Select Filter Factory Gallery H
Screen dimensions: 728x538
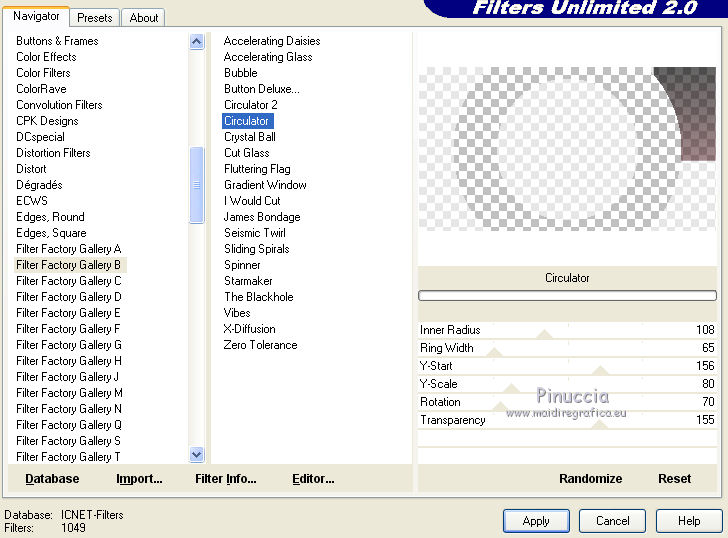tap(69, 361)
